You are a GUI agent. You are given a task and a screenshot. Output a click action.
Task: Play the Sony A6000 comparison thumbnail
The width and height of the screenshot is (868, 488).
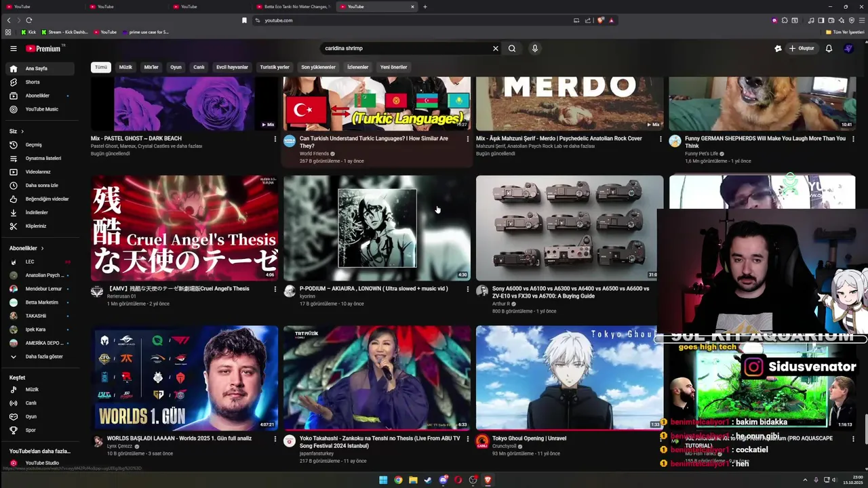(570, 228)
